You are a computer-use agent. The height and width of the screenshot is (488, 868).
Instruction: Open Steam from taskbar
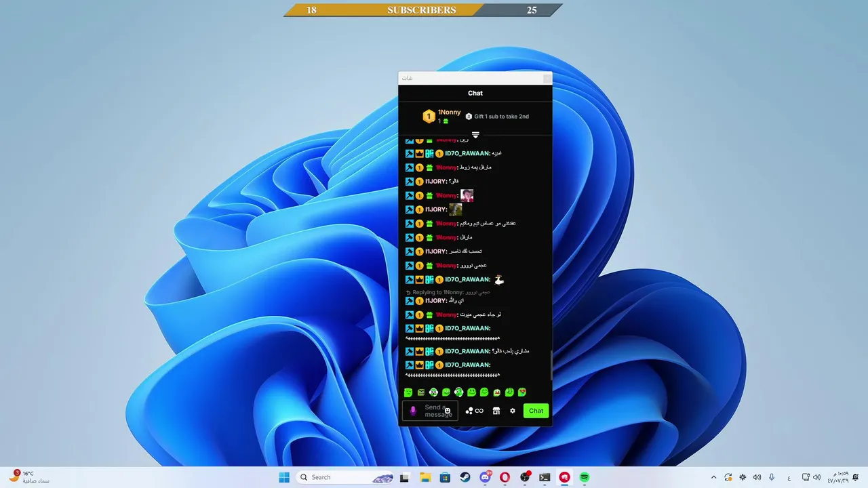tap(465, 477)
